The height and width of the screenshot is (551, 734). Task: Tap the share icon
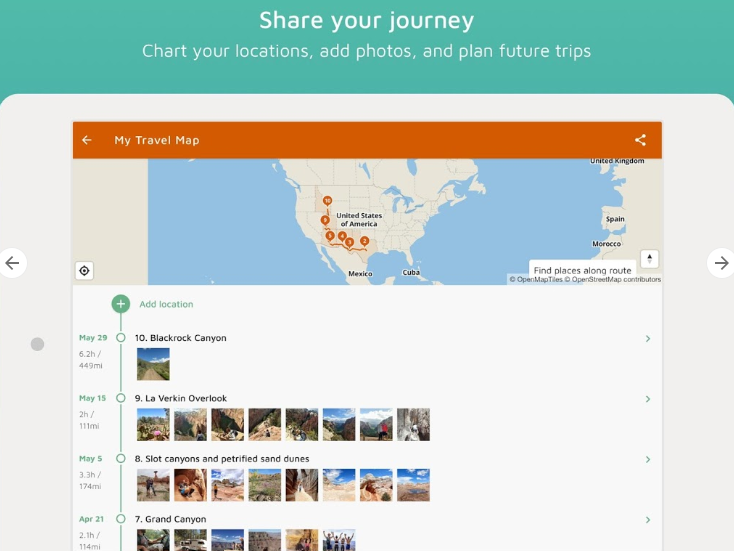tap(640, 140)
